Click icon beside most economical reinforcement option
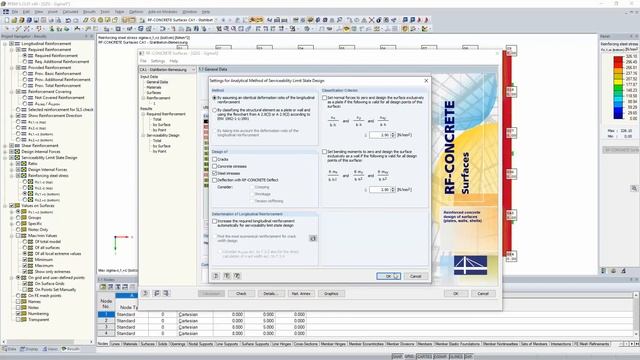 click(313, 238)
